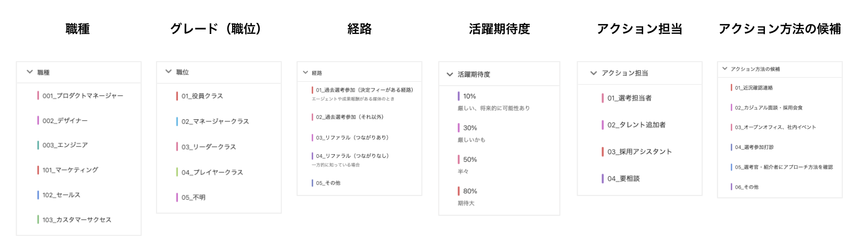This screenshot has width=868, height=248.
Task: Choose the 80% 期待大 option
Action: (x=470, y=191)
